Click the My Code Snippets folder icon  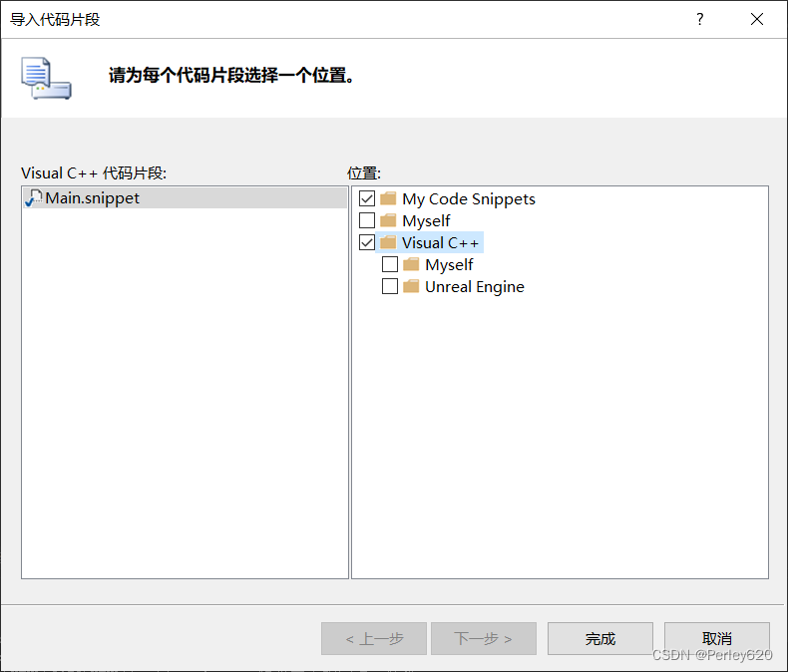tap(388, 198)
